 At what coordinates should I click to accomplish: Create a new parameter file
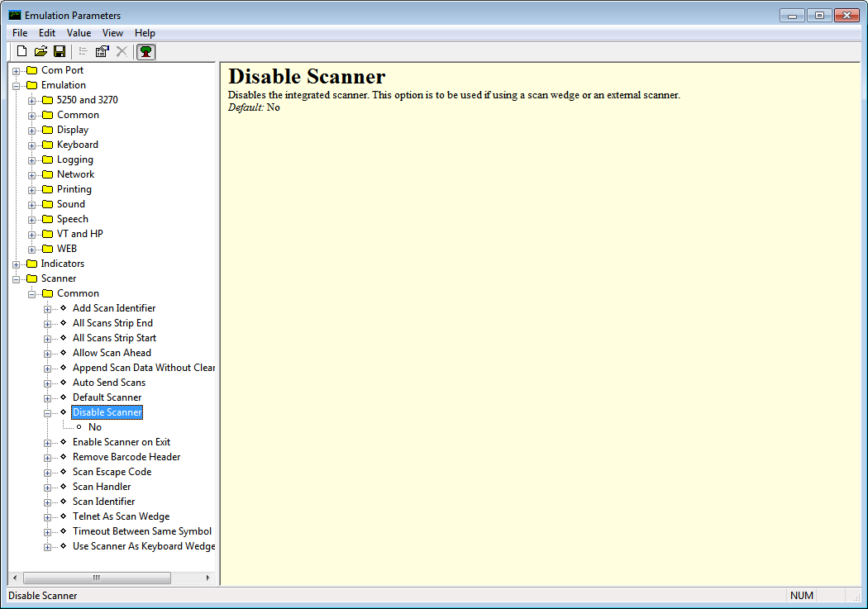(x=21, y=51)
